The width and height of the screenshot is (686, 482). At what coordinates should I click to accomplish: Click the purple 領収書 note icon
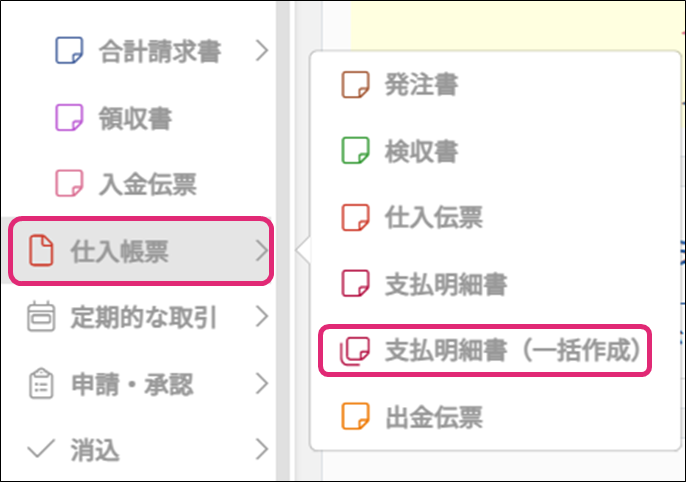pos(68,118)
